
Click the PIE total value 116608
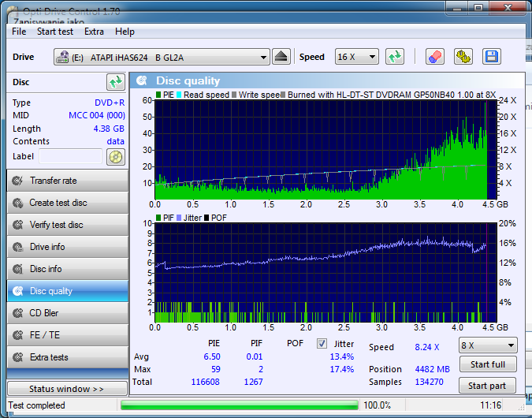coord(205,382)
